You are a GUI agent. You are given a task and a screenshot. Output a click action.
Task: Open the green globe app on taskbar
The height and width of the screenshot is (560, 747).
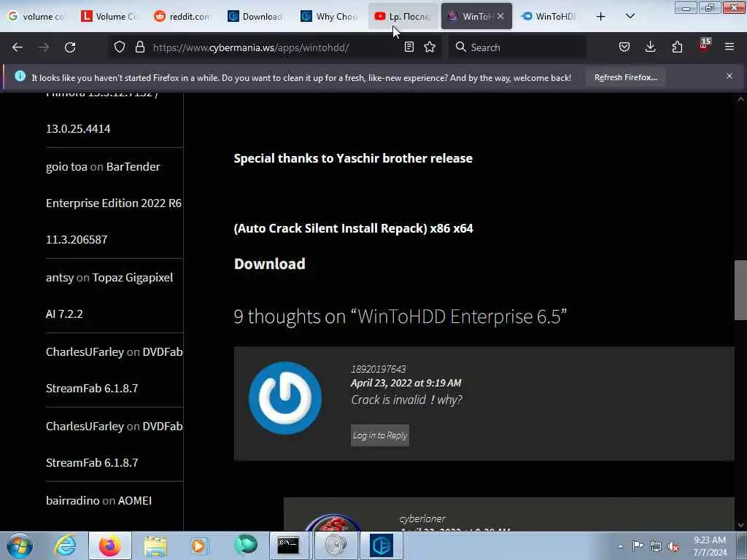[x=245, y=545]
